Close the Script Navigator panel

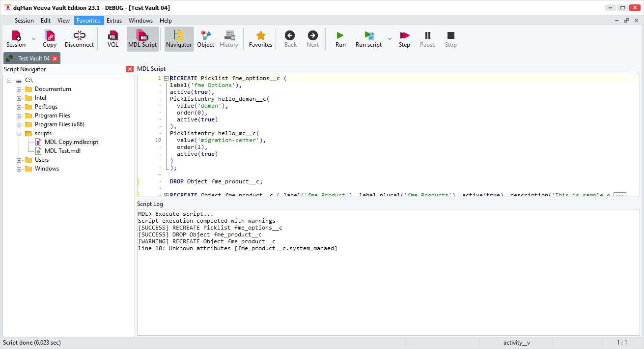[x=130, y=69]
